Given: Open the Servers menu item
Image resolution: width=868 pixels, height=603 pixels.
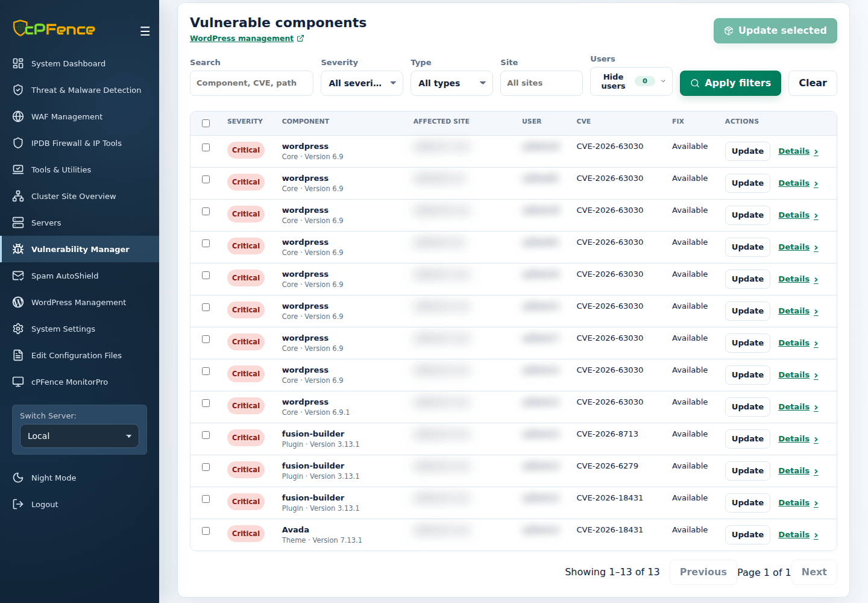Looking at the screenshot, I should (x=80, y=223).
